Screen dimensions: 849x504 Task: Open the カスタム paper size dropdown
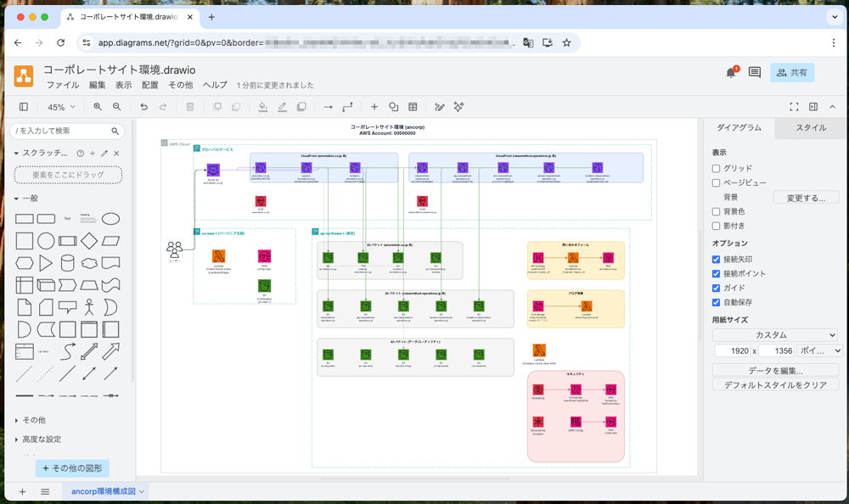pos(775,335)
